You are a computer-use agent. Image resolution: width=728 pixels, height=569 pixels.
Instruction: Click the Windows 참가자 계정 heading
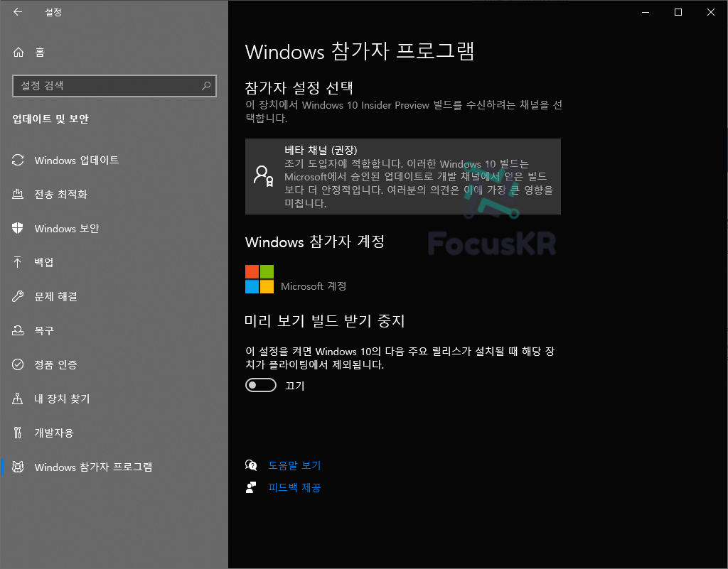314,242
